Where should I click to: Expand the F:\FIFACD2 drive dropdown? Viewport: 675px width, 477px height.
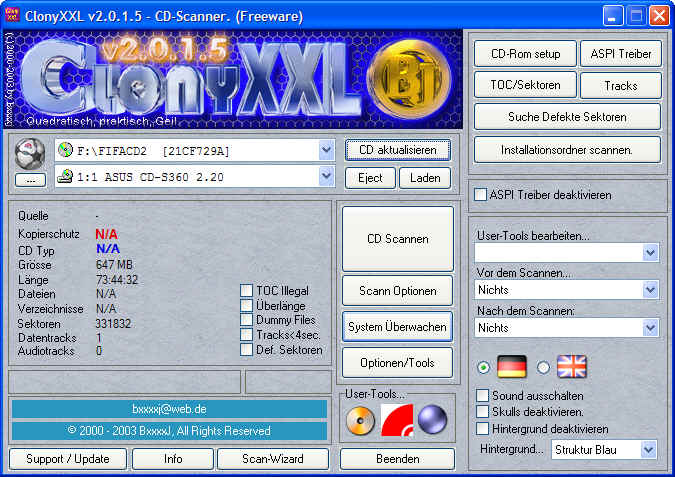click(x=326, y=151)
